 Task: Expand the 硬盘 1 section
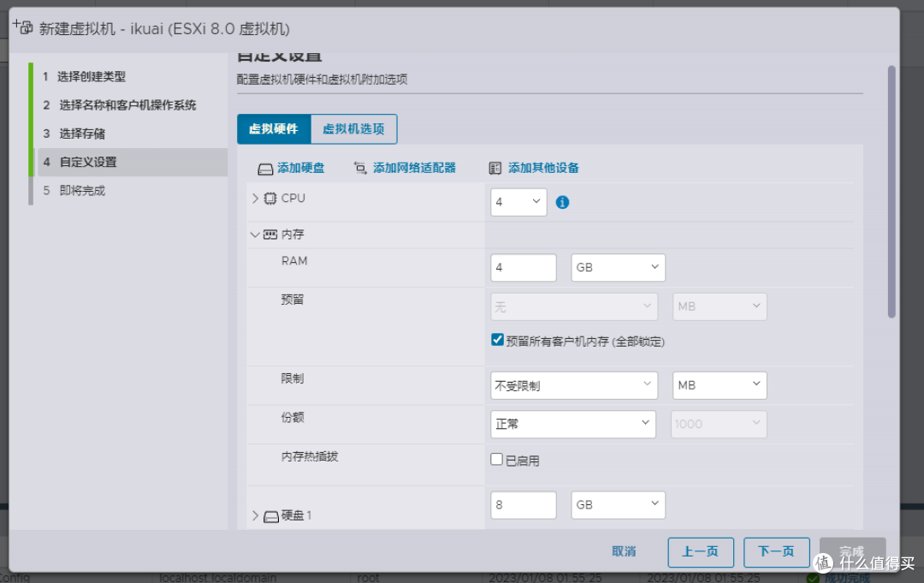[x=255, y=515]
